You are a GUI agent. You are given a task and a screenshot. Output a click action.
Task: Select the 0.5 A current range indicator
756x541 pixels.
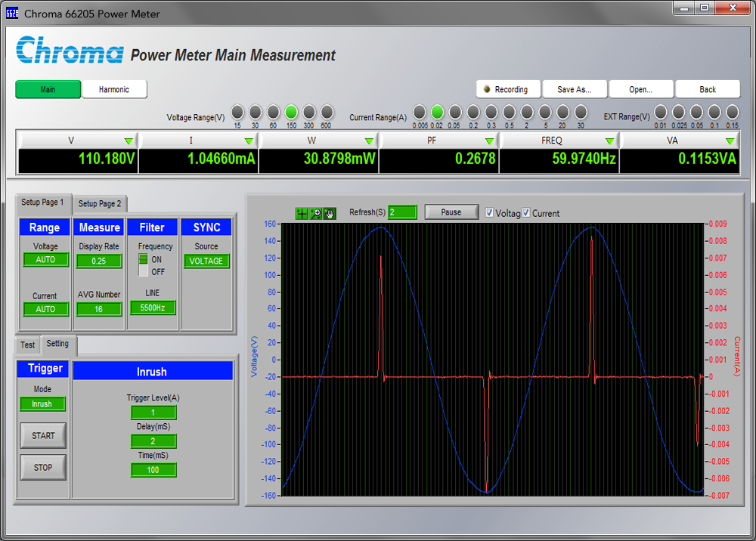click(x=509, y=113)
